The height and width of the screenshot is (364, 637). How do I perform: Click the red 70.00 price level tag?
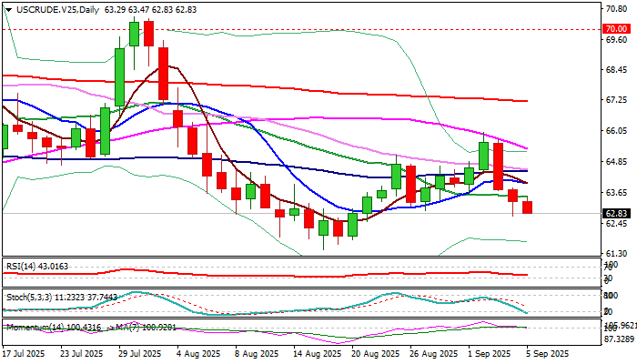coord(618,29)
